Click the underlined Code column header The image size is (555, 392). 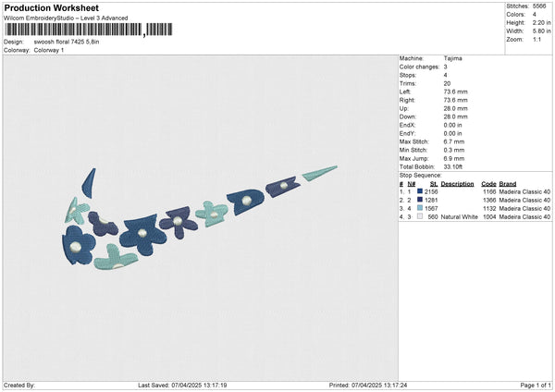point(488,184)
